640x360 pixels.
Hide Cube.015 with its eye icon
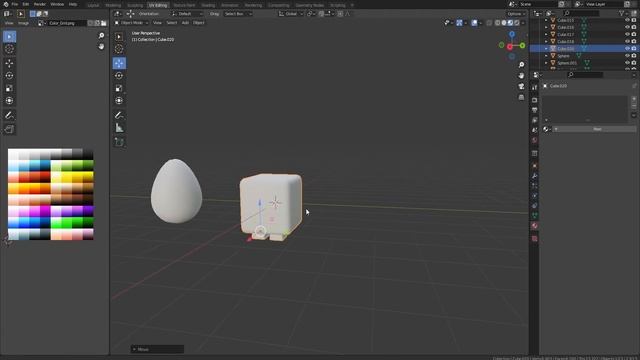click(627, 20)
